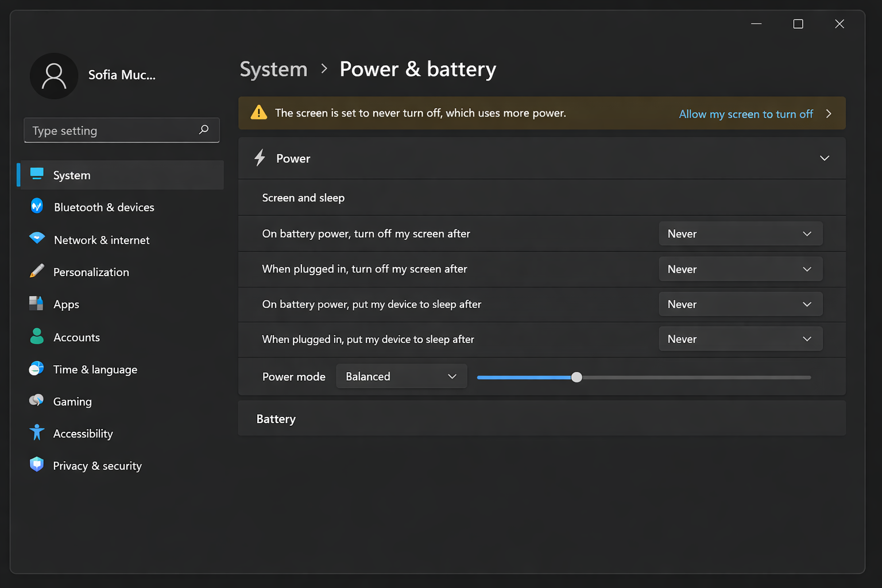This screenshot has width=882, height=588.
Task: Click the Accessibility person icon
Action: click(37, 433)
